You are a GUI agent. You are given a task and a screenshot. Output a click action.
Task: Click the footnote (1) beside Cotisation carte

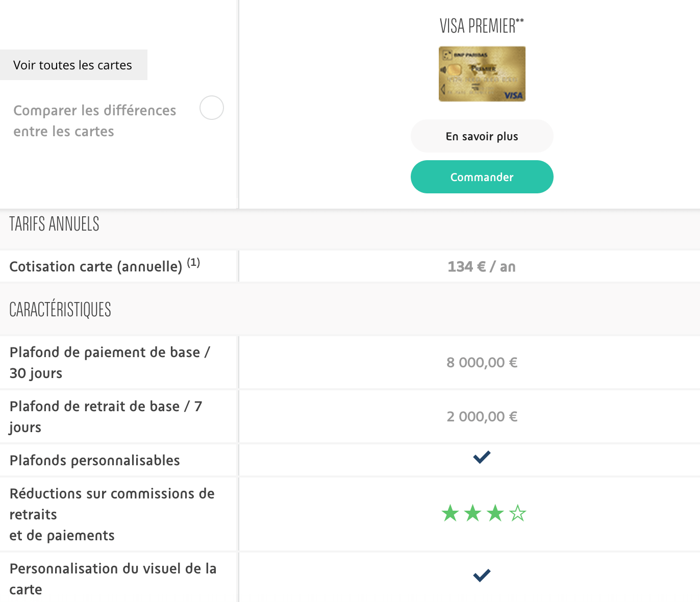(193, 263)
